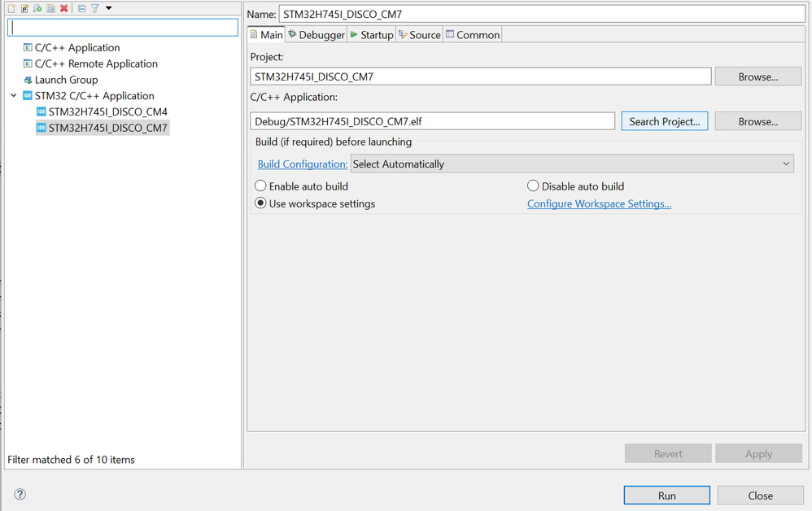Collapse all tree entries with the toolbar icon
Screen dimensions: 812x511
pyautogui.click(x=82, y=8)
